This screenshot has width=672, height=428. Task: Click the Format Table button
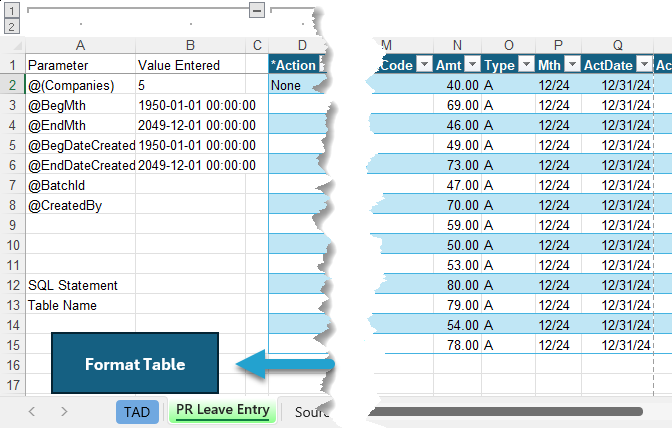135,363
